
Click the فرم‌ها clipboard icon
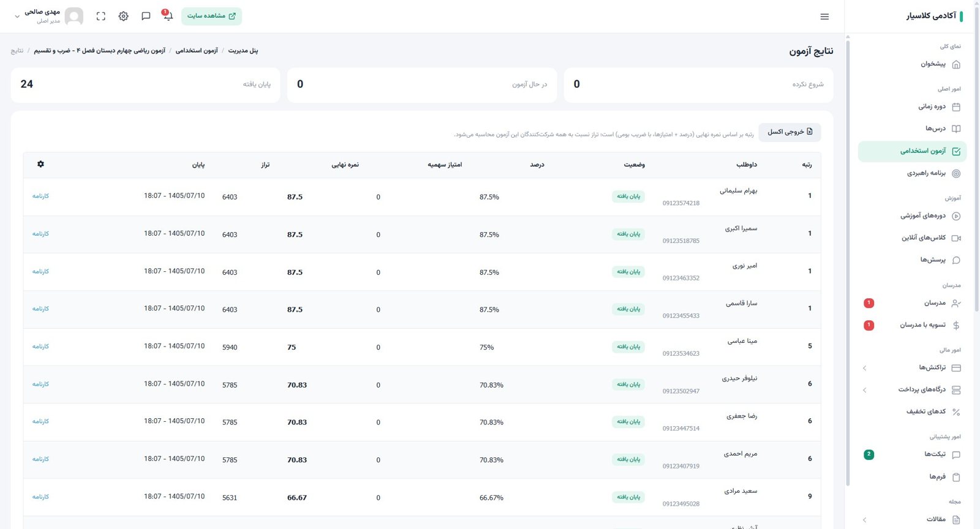[956, 477]
